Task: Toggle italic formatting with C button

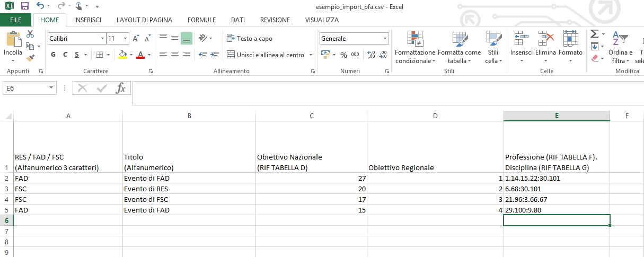Action: (x=65, y=55)
